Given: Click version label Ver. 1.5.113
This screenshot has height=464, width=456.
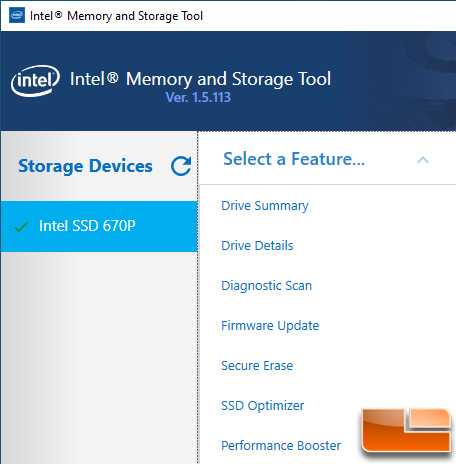Looking at the screenshot, I should (x=198, y=97).
